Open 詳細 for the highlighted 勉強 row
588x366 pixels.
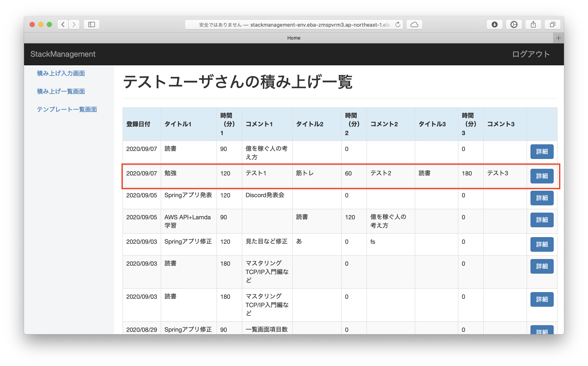(542, 176)
